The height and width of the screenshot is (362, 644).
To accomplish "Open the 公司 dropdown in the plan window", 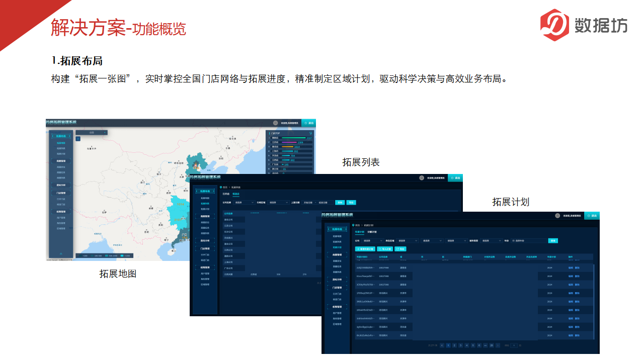I will pyautogui.click(x=373, y=241).
